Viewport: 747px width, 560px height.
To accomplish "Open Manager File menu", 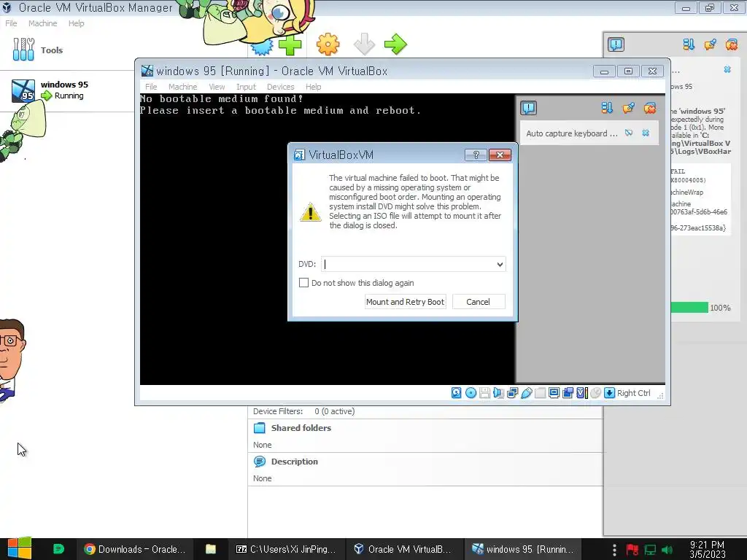I will pyautogui.click(x=11, y=23).
